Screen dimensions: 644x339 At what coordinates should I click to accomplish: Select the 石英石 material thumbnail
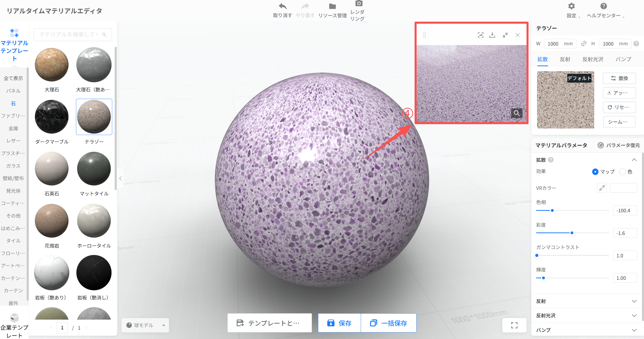[x=52, y=169]
